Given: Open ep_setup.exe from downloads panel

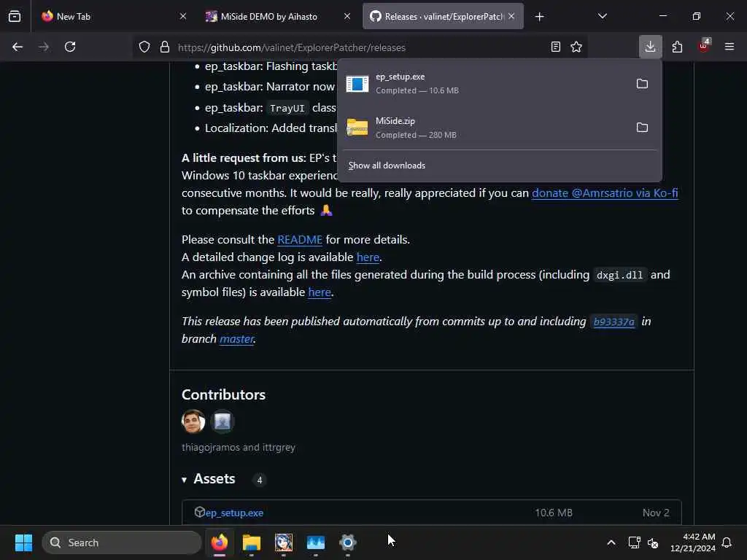Looking at the screenshot, I should click(484, 83).
